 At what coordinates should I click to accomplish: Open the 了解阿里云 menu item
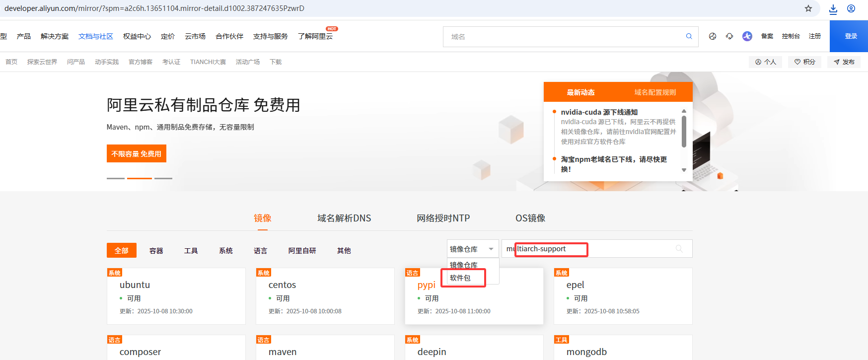click(315, 36)
